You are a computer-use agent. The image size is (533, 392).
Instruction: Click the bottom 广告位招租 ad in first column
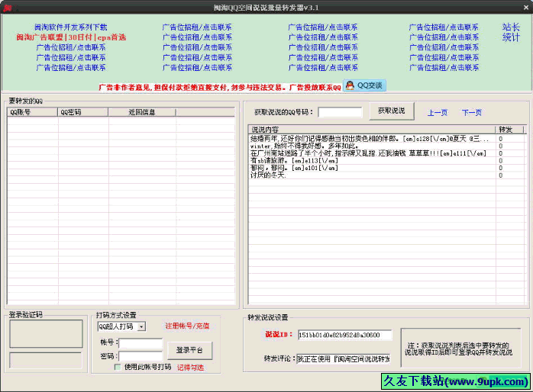pyautogui.click(x=71, y=68)
